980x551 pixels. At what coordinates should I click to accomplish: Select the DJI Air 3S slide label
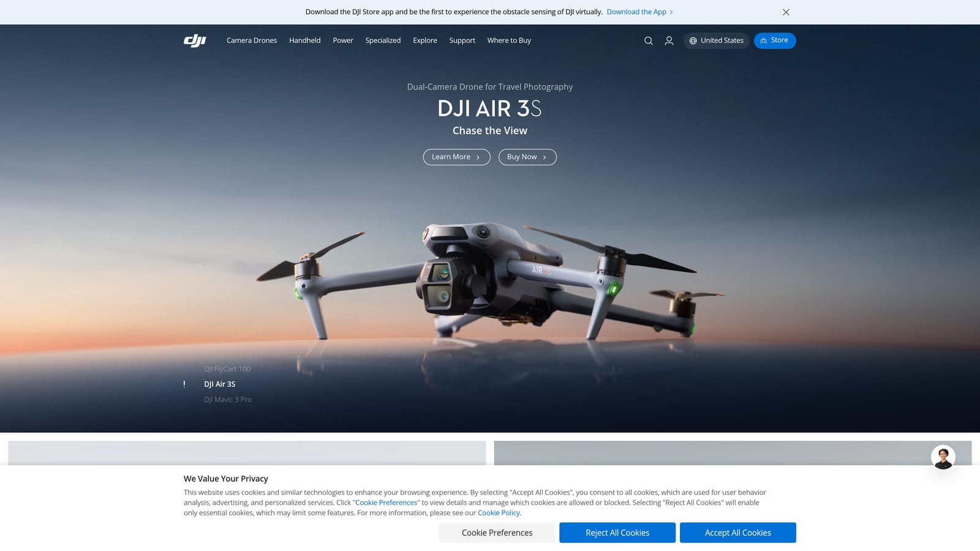[x=219, y=384]
